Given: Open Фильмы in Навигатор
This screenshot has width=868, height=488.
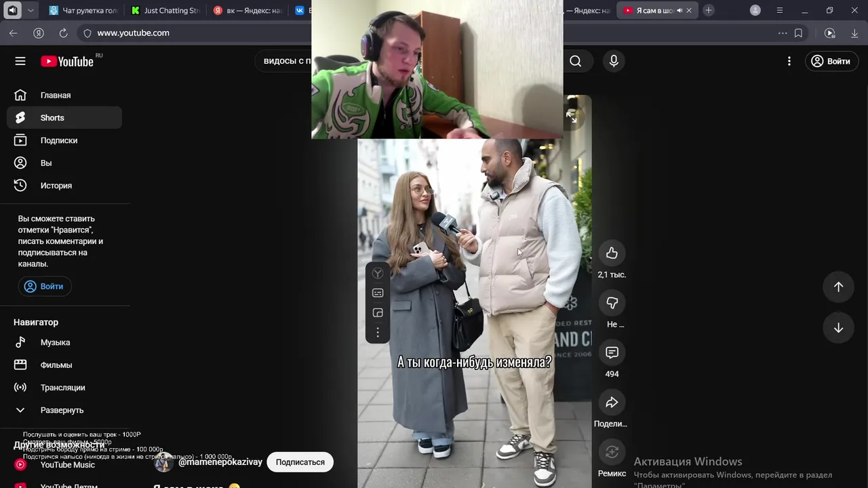Looking at the screenshot, I should tap(64, 365).
